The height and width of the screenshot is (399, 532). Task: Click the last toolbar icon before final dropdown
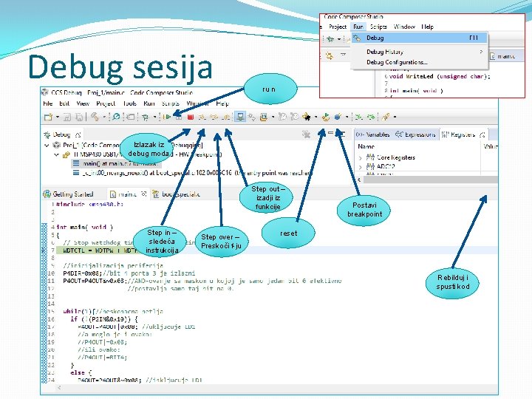tap(386, 117)
